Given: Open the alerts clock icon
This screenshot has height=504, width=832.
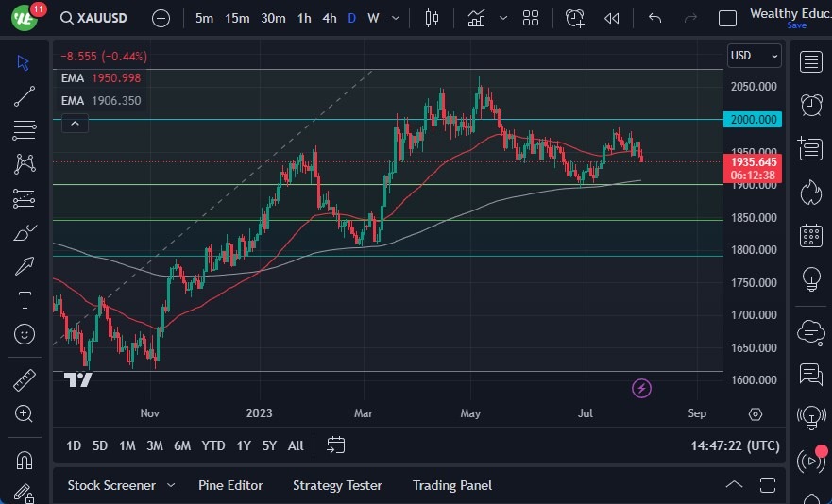Looking at the screenshot, I should [x=809, y=104].
